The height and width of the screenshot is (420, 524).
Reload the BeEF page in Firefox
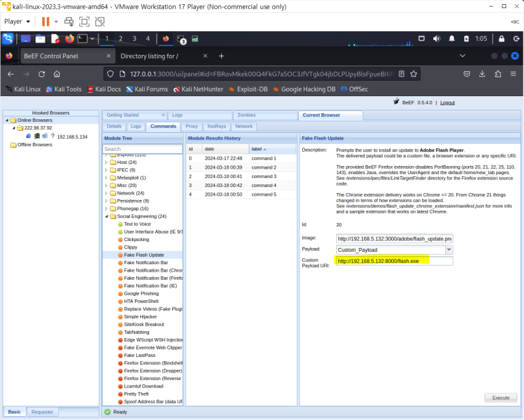(x=41, y=74)
